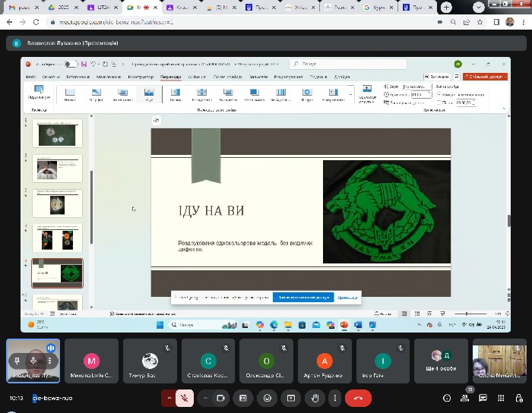
Task: Open the activities icon
Action: click(502, 398)
